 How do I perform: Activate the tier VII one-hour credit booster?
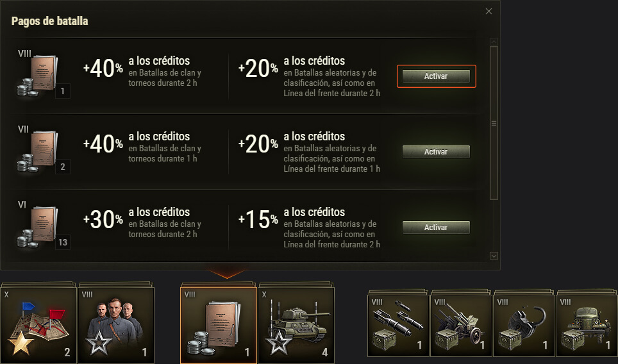point(436,152)
